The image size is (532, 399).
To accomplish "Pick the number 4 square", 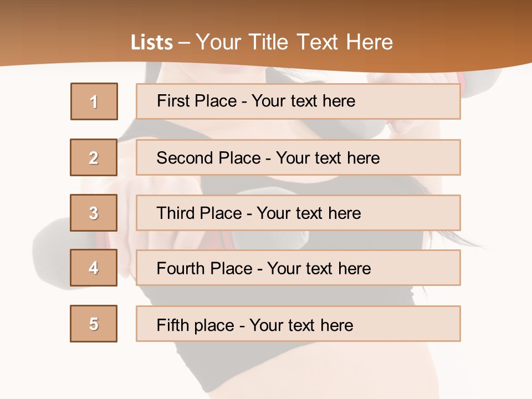I will tap(94, 268).
